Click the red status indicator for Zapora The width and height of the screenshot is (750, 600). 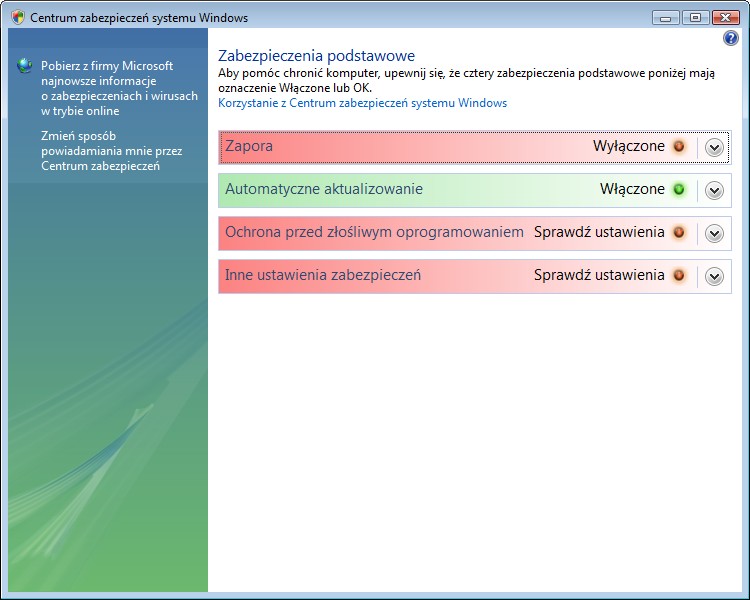[679, 146]
